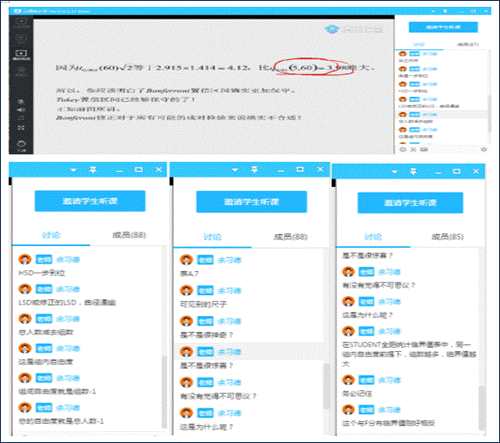Open the fullscreen four-corner icon in sidebar
The height and width of the screenshot is (443, 500).
[21, 128]
